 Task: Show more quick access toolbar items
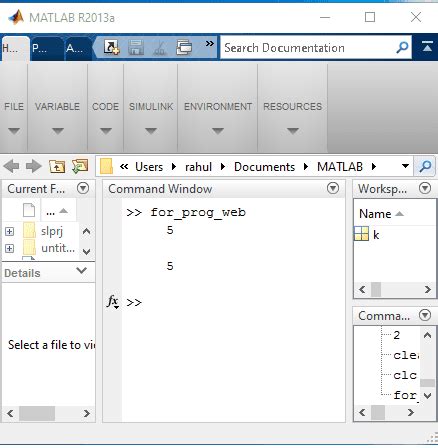[209, 44]
